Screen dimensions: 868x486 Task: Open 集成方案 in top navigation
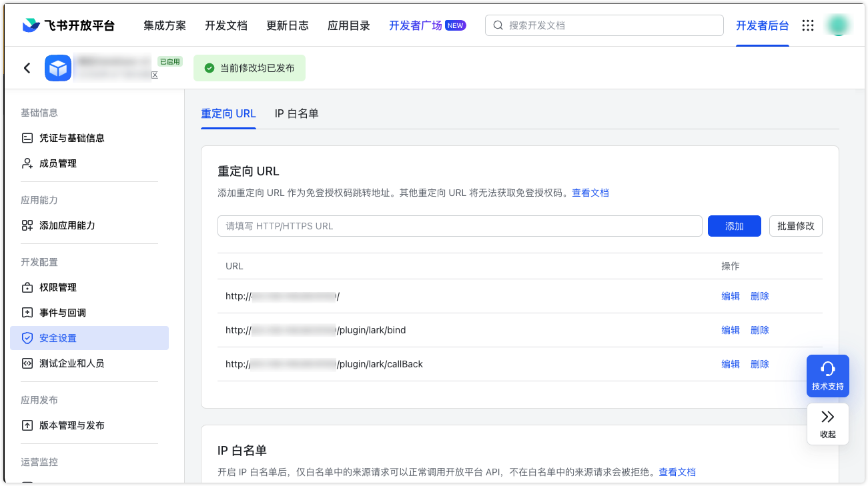[x=165, y=25]
